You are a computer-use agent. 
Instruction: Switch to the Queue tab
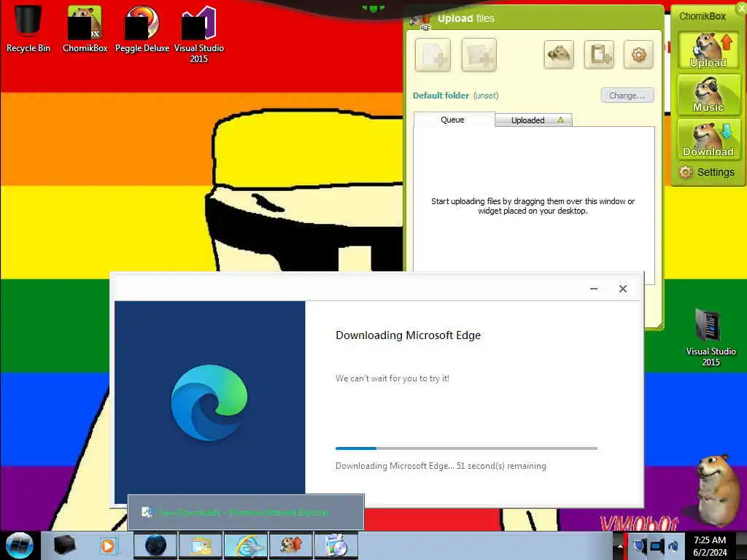tap(452, 120)
